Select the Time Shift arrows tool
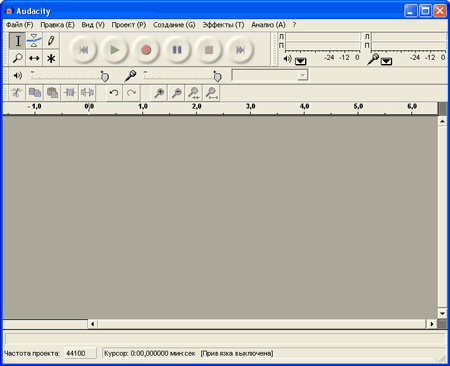The height and width of the screenshot is (366, 450). [x=34, y=58]
